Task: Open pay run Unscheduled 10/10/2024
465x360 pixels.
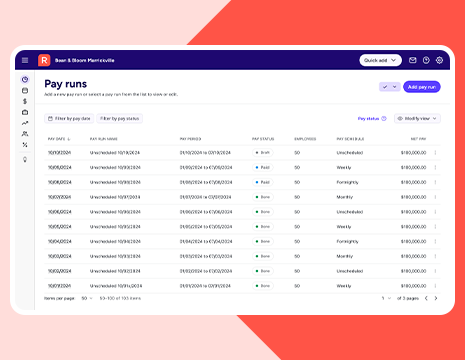Action: point(115,153)
